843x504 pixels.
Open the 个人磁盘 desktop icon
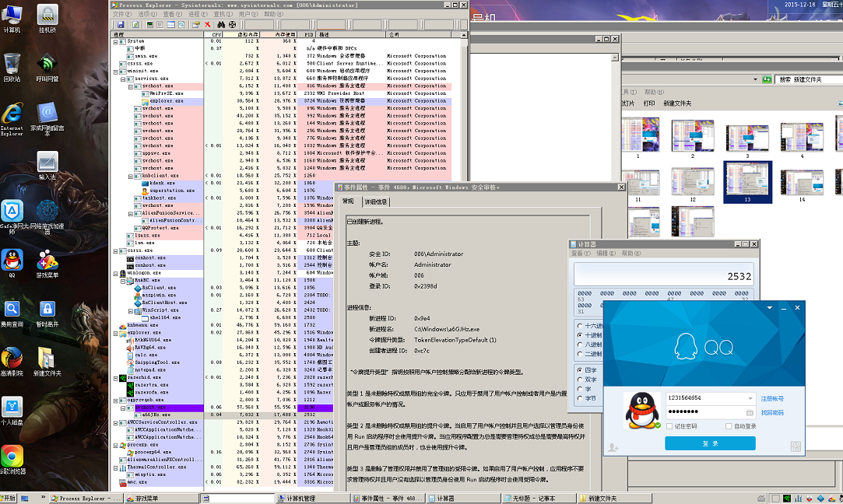[x=12, y=411]
